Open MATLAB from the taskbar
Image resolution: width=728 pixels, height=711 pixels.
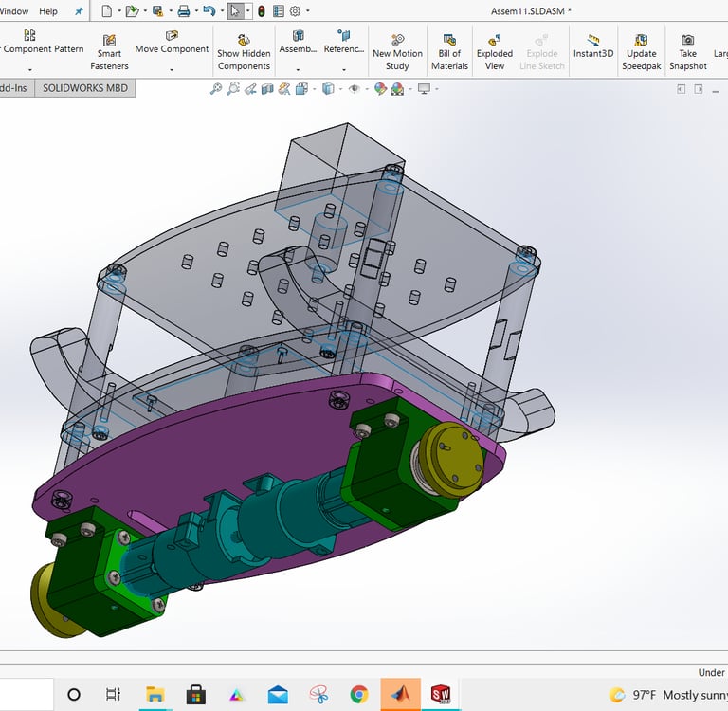coord(400,694)
